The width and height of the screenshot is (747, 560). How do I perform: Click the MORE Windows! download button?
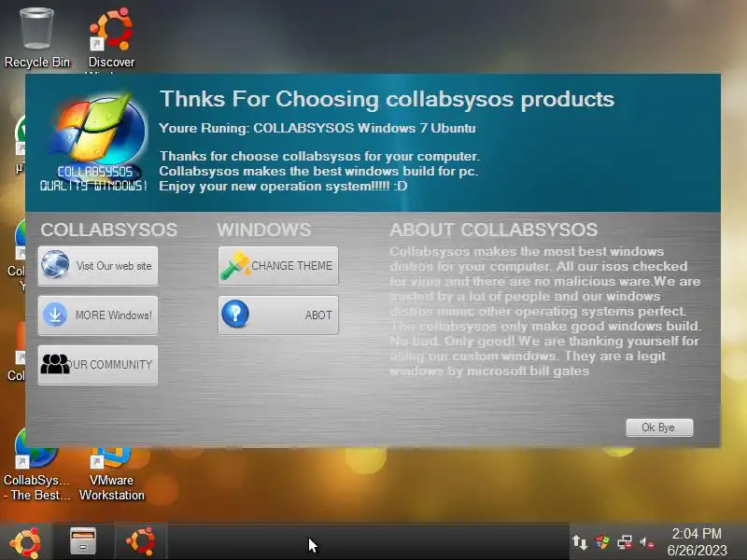click(x=98, y=315)
